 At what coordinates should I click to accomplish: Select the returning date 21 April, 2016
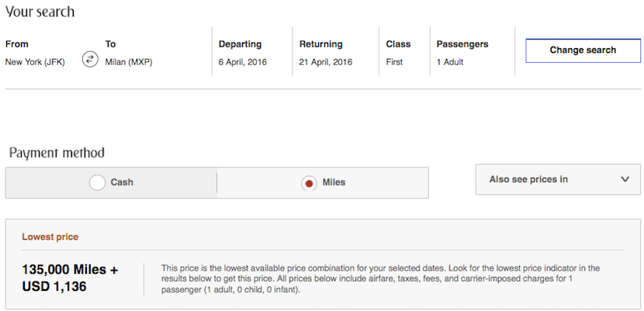(326, 62)
